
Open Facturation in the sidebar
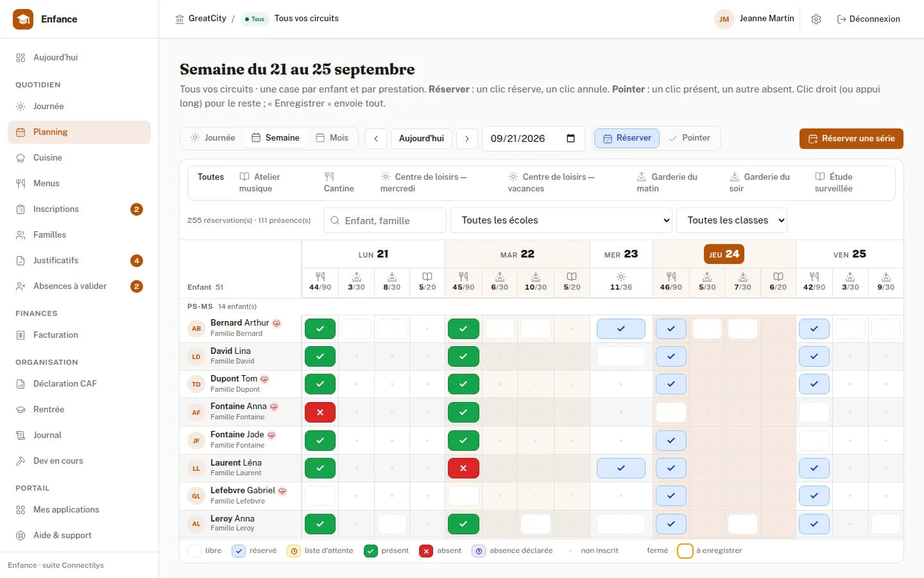(79, 335)
